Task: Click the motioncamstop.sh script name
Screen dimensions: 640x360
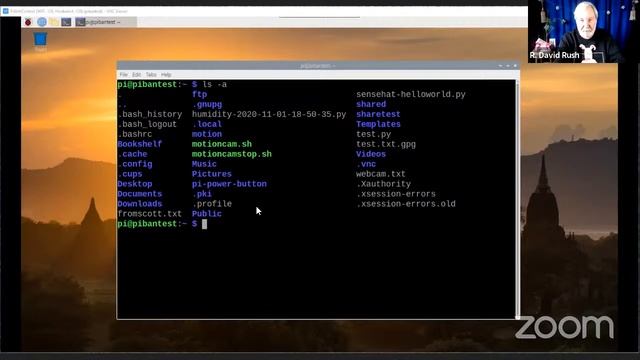Action: tap(232, 154)
